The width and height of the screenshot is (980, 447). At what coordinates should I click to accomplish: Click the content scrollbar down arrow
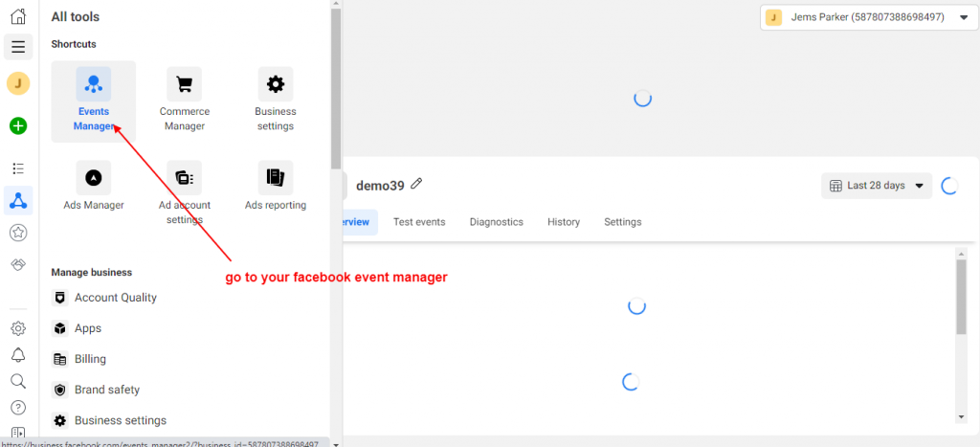[961, 417]
